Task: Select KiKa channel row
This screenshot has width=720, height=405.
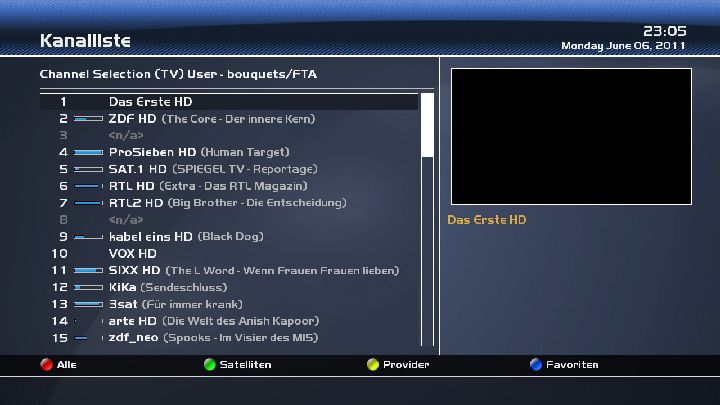Action: (229, 287)
